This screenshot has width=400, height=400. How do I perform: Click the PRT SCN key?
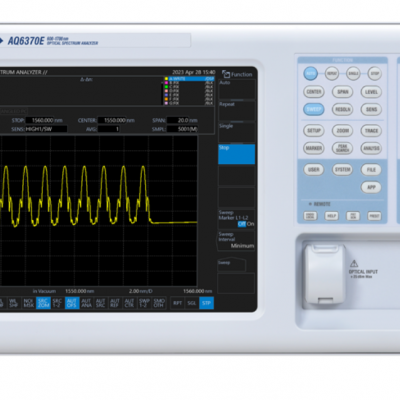[353, 216]
